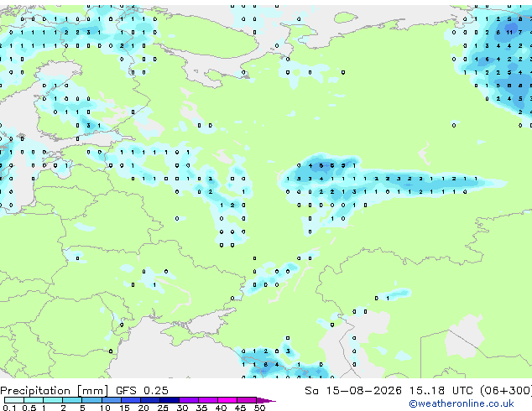Select legend swatch between 1 and 2
Image resolution: width=532 pixels, height=411 pixels.
pos(53,400)
